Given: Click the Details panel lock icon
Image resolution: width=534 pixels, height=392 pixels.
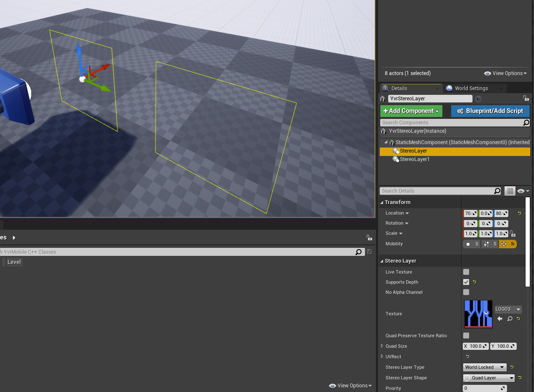Looking at the screenshot, I should tap(526, 98).
